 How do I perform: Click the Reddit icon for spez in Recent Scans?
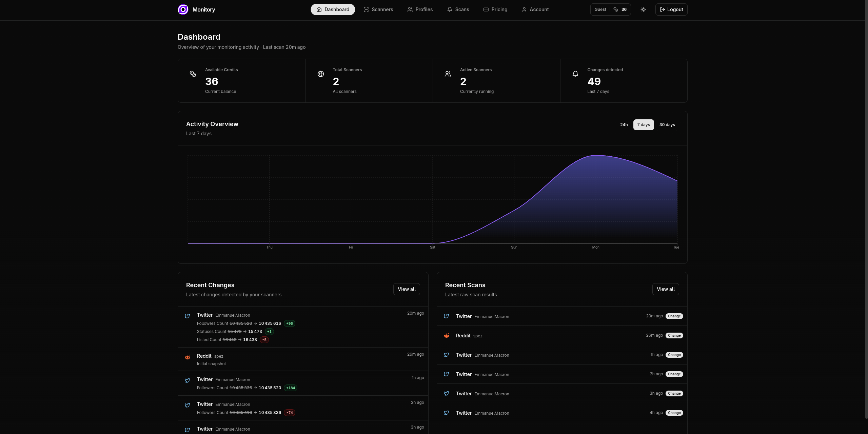447,335
